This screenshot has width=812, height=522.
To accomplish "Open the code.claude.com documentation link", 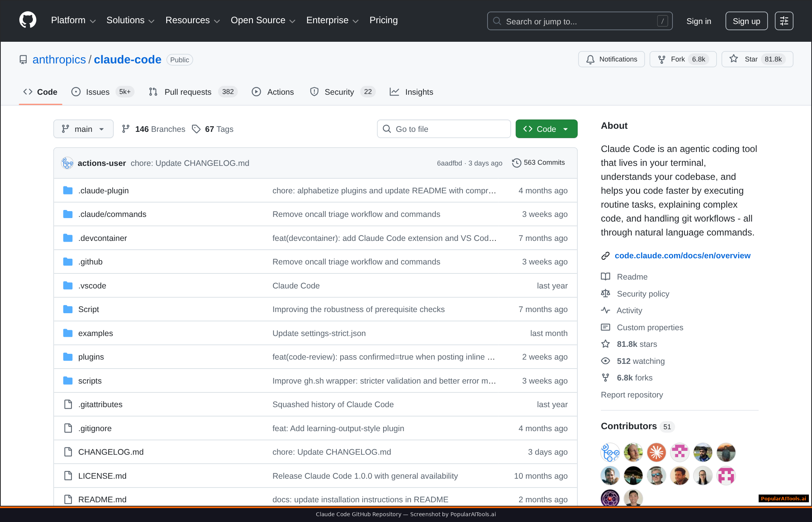I will point(682,256).
